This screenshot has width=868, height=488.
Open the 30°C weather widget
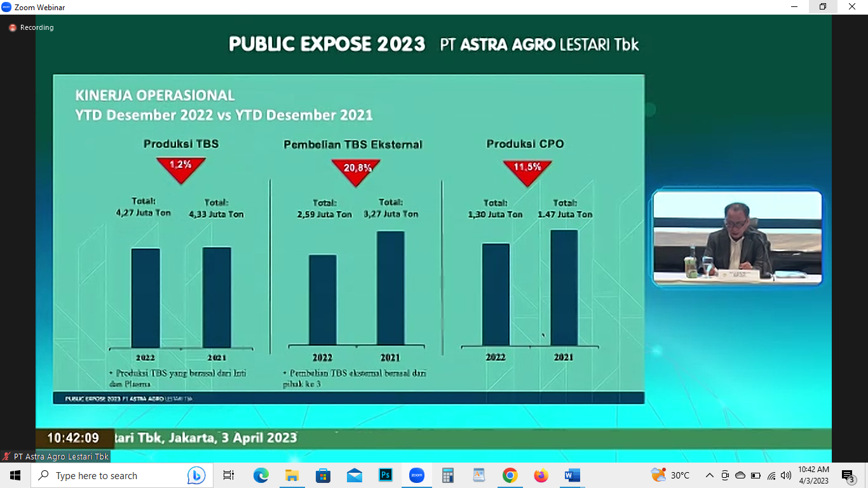670,475
